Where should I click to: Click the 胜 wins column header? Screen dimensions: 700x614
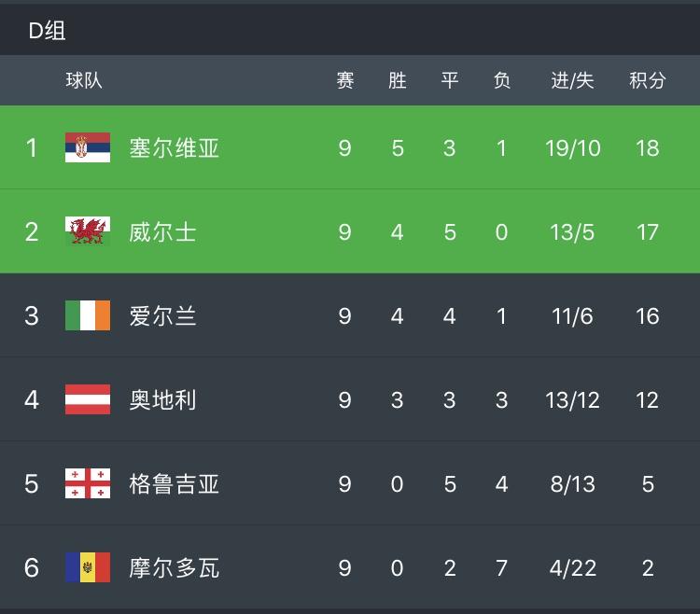click(x=398, y=80)
